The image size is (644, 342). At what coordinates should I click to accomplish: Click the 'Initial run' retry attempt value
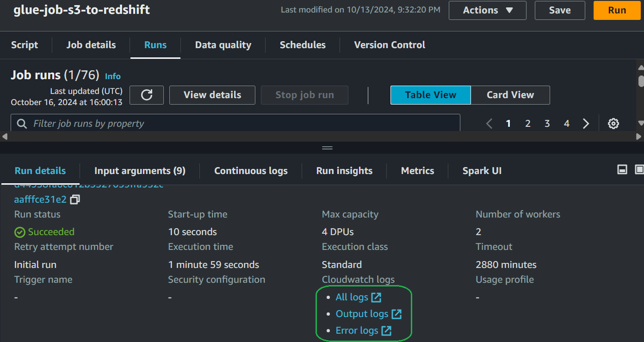point(35,265)
